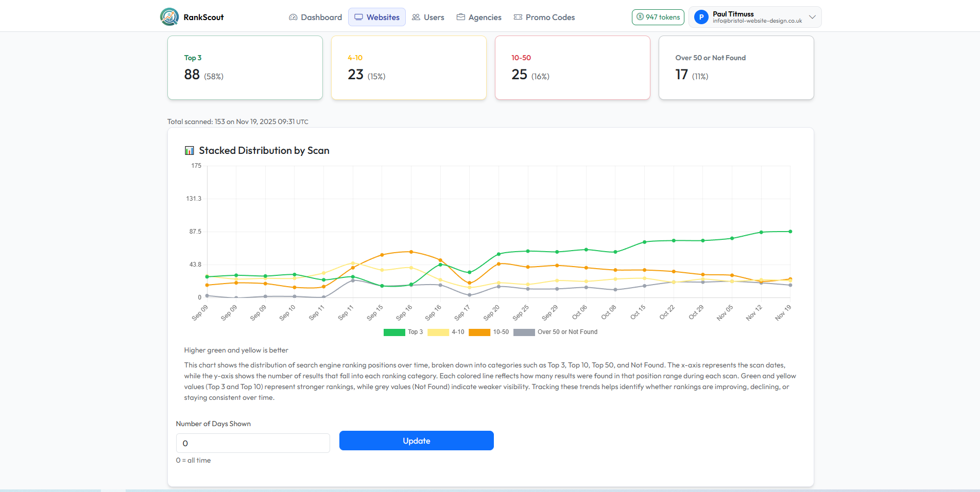
Task: Click the RankScout logo icon
Action: pos(169,17)
